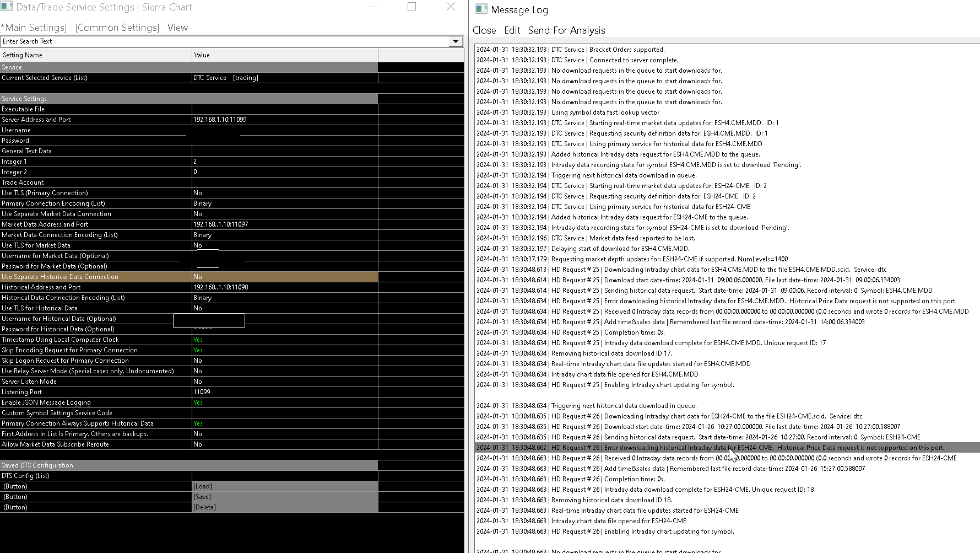Toggle Skip Logon Request for Primary Connection
The height and width of the screenshot is (553, 980).
point(285,361)
